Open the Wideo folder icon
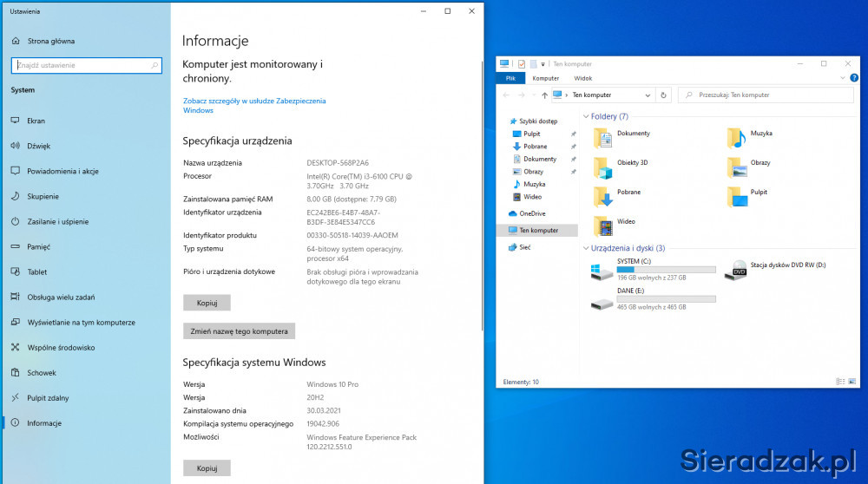 click(x=603, y=223)
